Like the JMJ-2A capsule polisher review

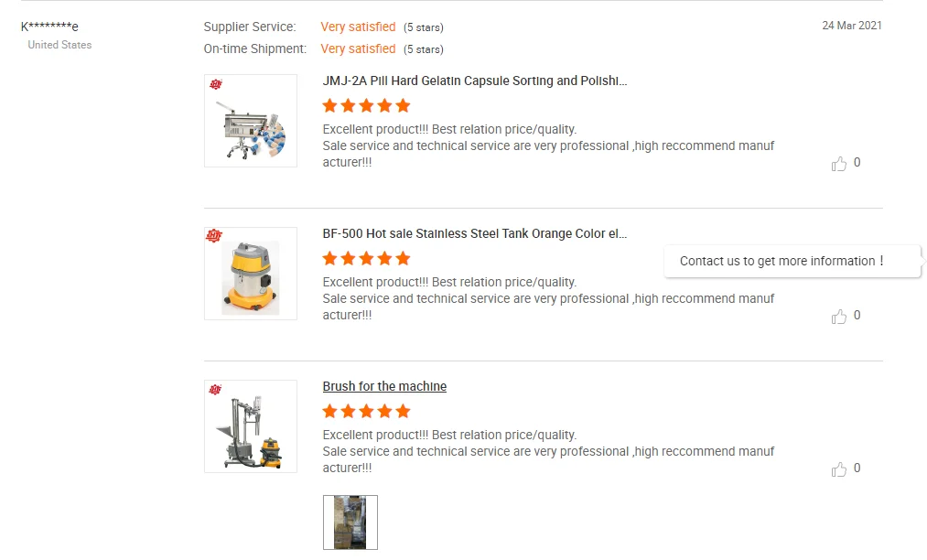click(839, 164)
